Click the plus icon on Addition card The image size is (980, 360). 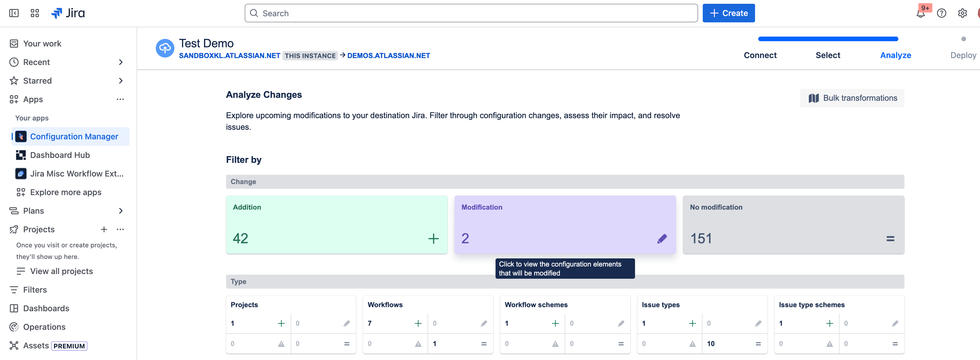(x=433, y=239)
